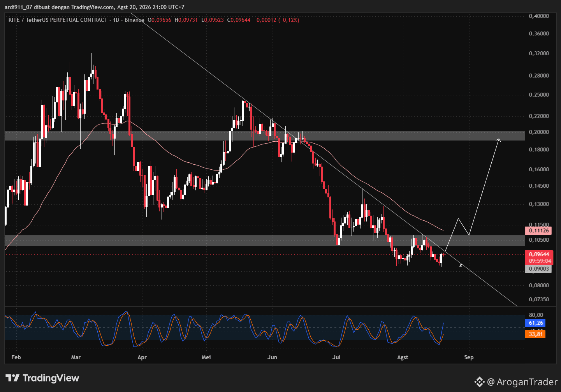561x392 pixels.
Task: Select the KITE / TetherUS PERPETUAL CONTRACT title
Action: (x=58, y=20)
